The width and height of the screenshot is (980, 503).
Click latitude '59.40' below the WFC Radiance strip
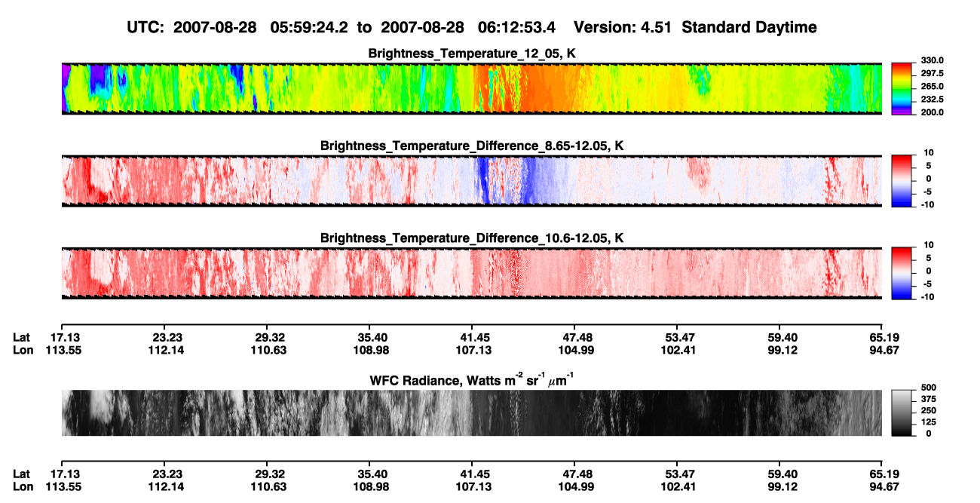click(x=780, y=474)
